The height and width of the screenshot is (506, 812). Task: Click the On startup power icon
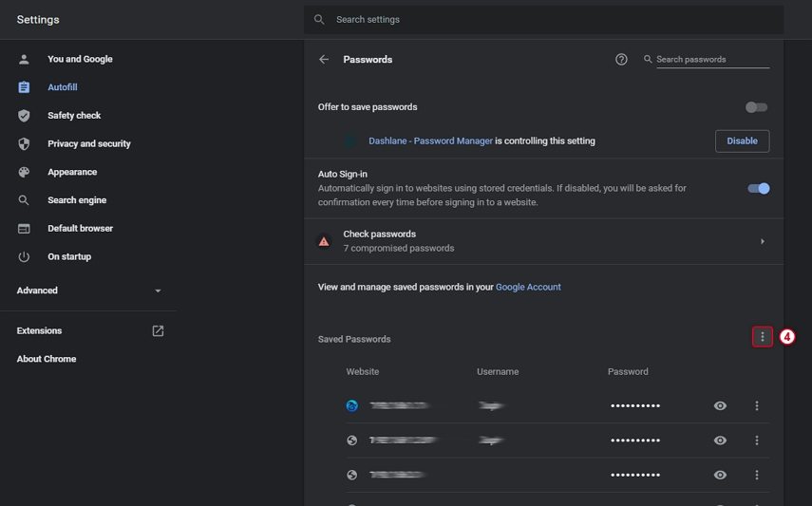tap(24, 256)
